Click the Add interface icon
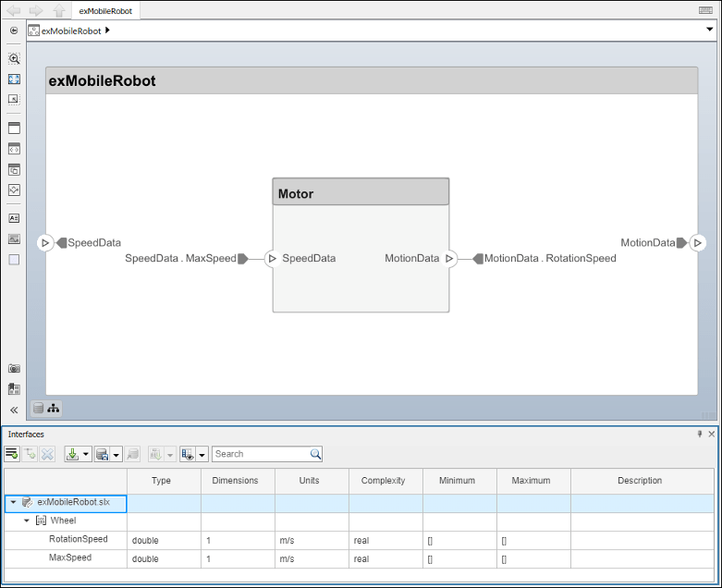 coord(12,454)
